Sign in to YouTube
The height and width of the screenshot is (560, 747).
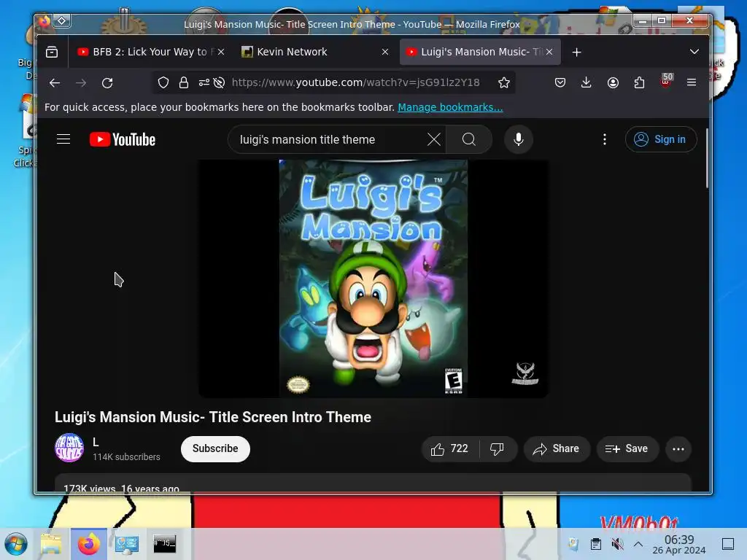coord(661,139)
